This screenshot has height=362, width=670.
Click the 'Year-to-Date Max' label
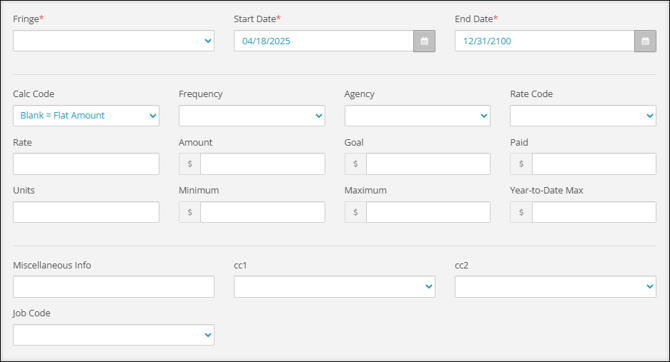547,190
